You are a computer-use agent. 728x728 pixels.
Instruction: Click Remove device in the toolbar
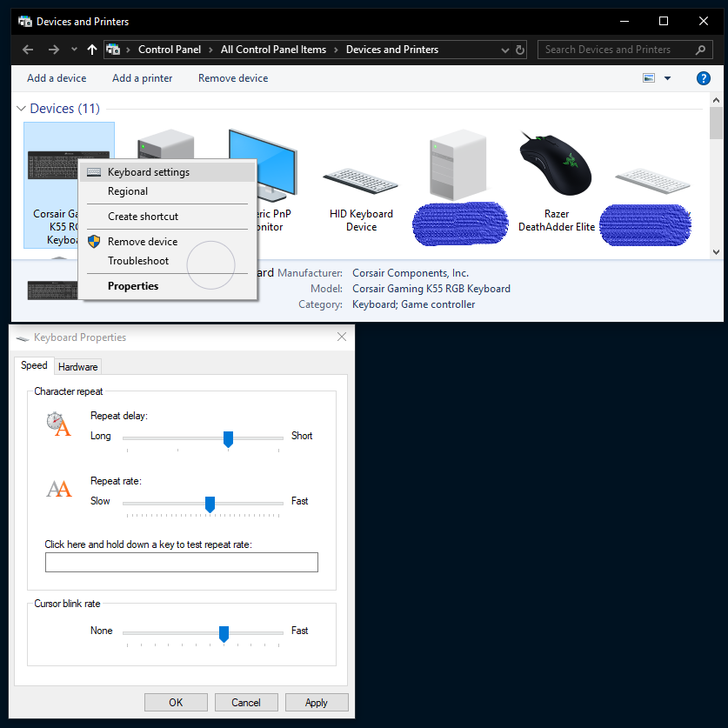(233, 78)
